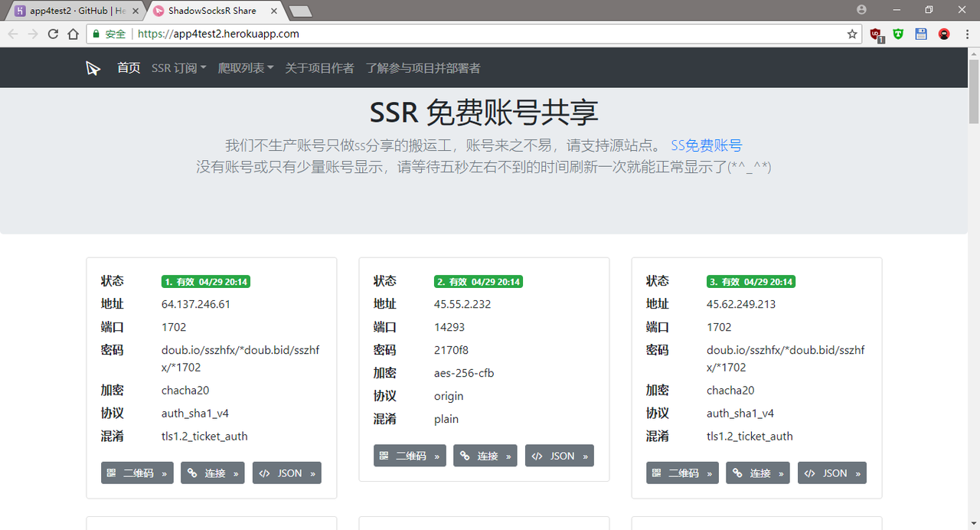This screenshot has width=980, height=530.
Task: Show 二维码 for account 3
Action: [x=682, y=473]
